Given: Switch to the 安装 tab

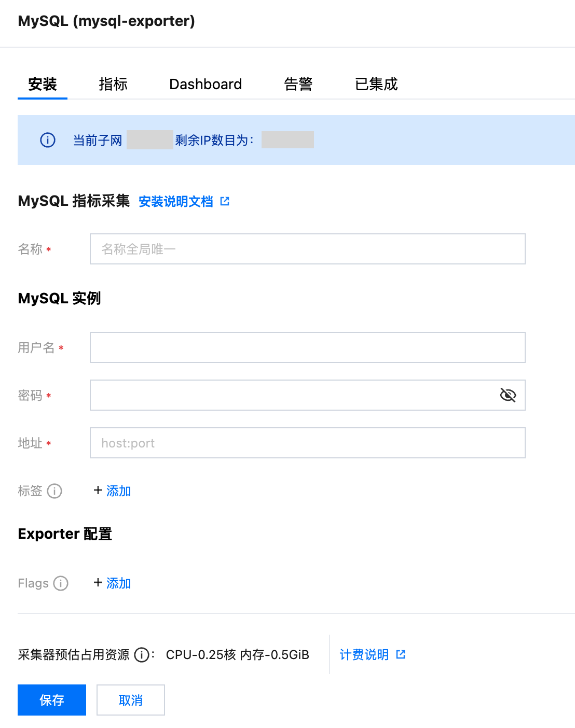Looking at the screenshot, I should coord(43,84).
